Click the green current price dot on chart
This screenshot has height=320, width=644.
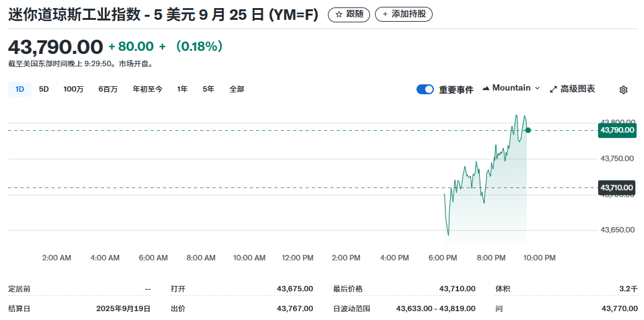(x=528, y=130)
